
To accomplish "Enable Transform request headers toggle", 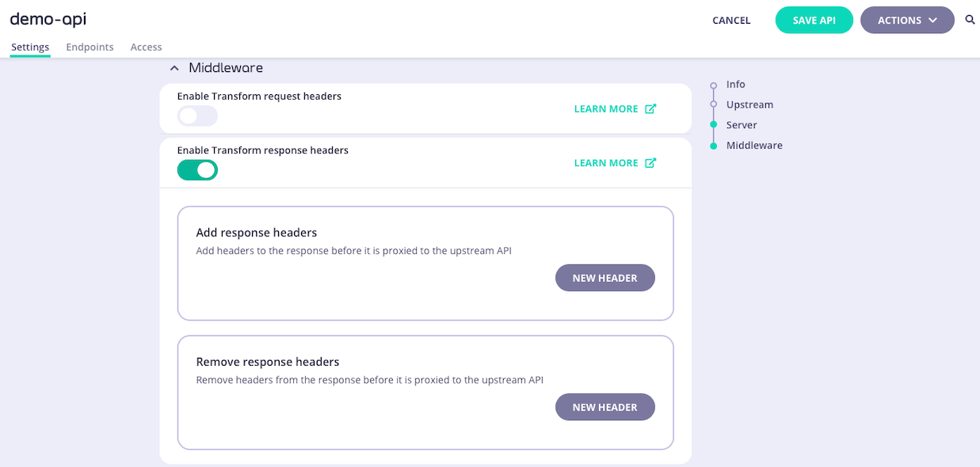I will coord(196,116).
